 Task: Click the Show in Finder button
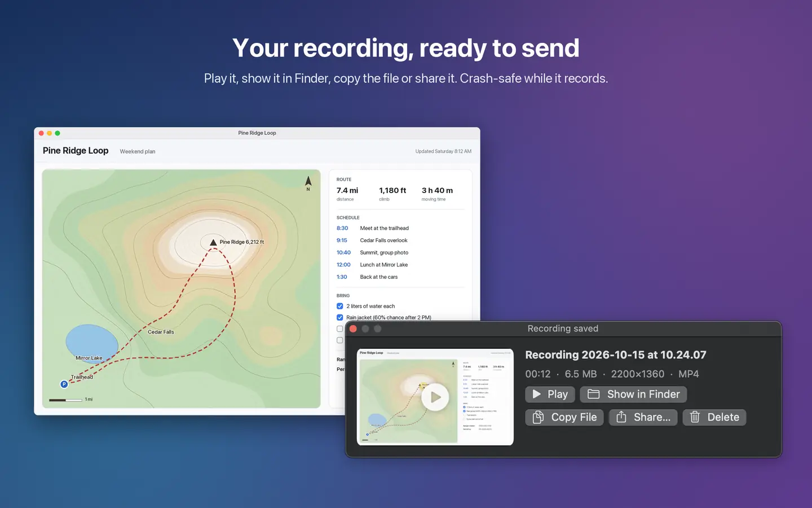coord(633,395)
